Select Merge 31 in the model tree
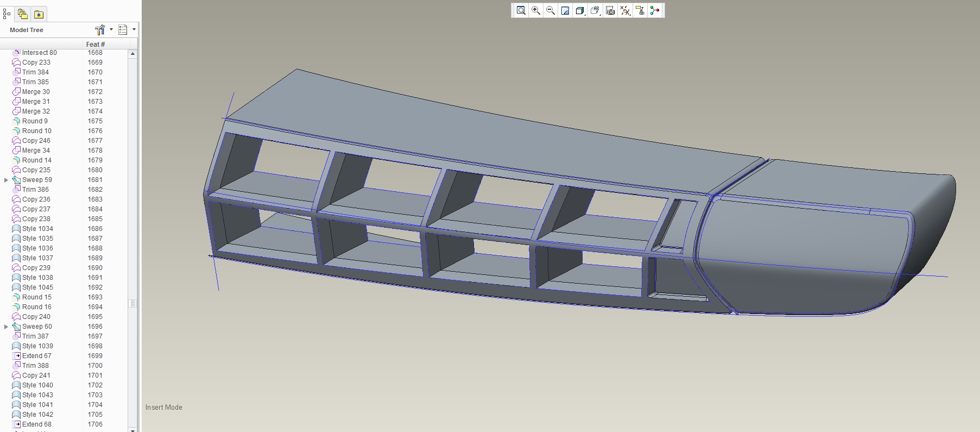 pos(36,102)
